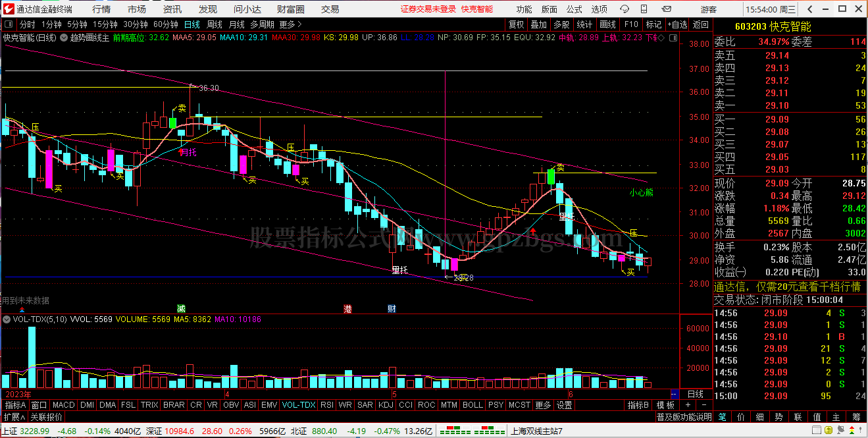The image size is (868, 438).
Task: Click the 上海双线主站7 server label
Action: 536,431
